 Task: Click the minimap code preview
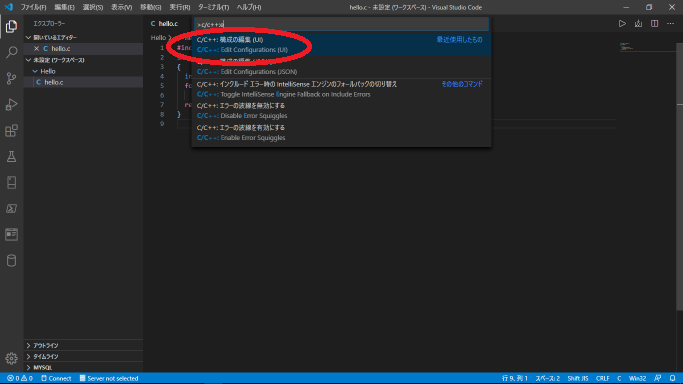pyautogui.click(x=627, y=47)
